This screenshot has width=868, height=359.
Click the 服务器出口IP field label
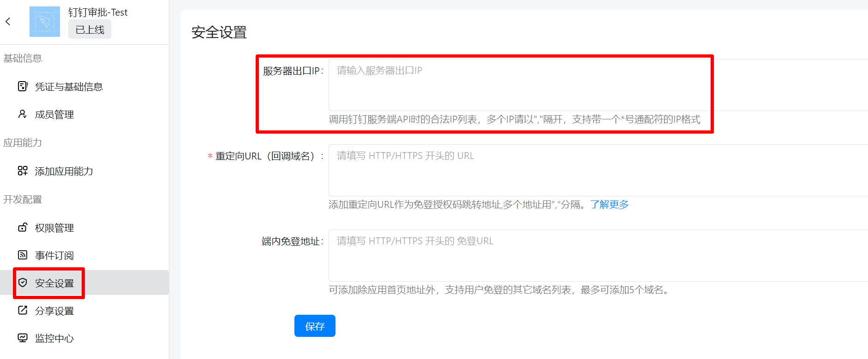click(293, 71)
